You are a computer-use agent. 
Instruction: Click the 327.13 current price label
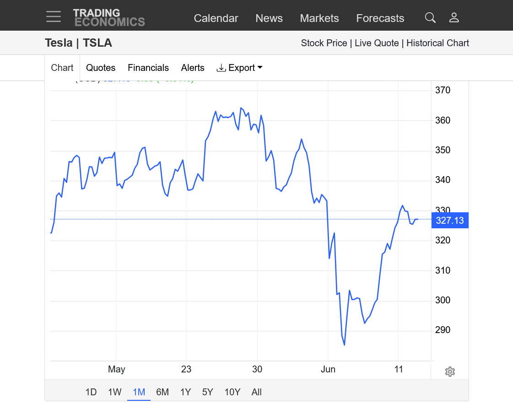449,221
